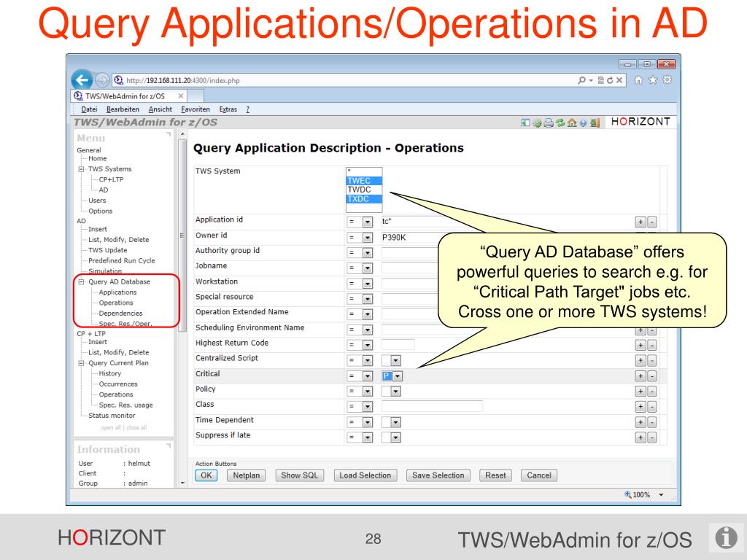Viewport: 747px width, 560px height.
Task: Click the address bar search magnifier icon
Action: [x=581, y=80]
